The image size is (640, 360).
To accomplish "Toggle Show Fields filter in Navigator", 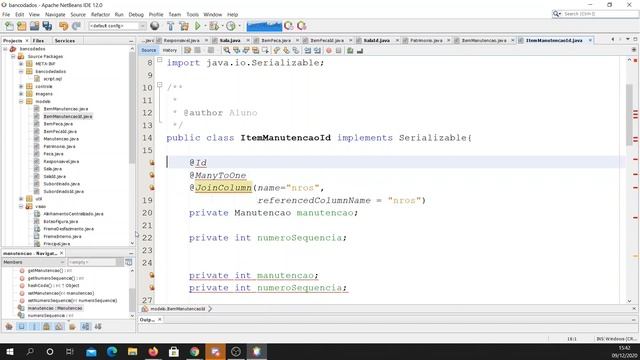I will 22,327.
